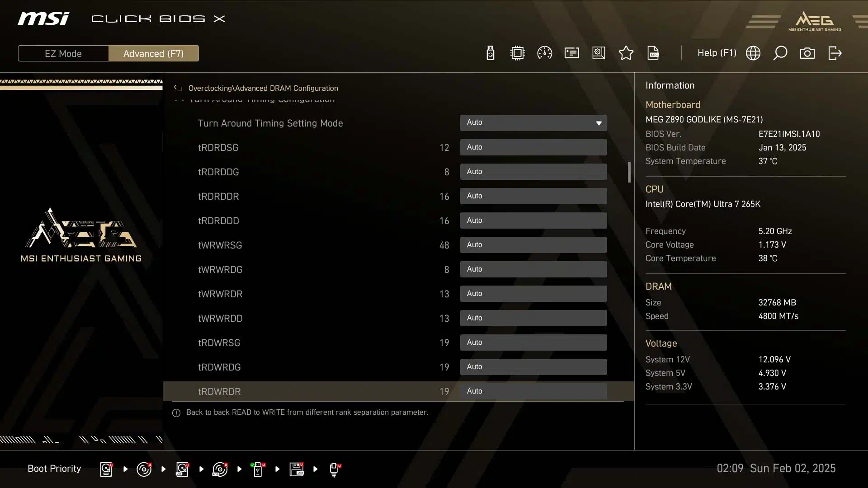Screen dimensions: 868x488
Task: Click the date and time display
Action: click(x=776, y=469)
